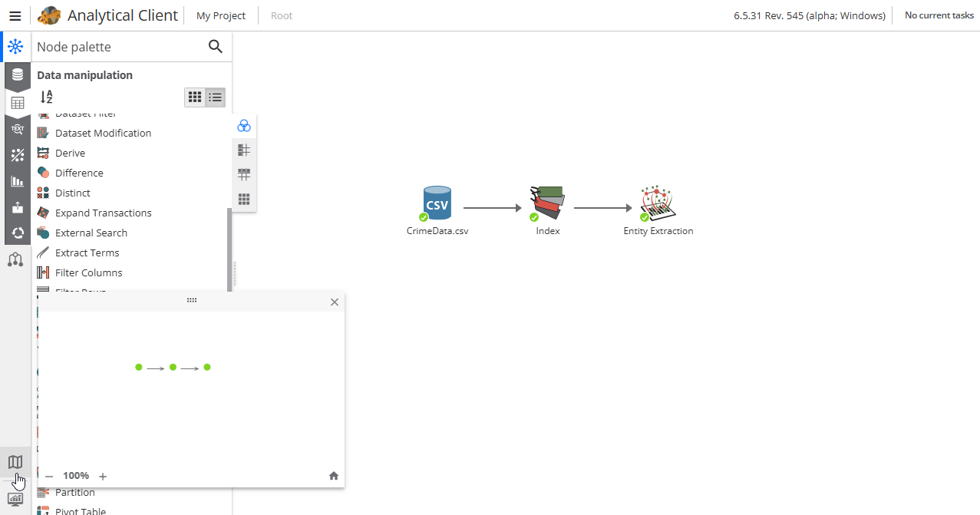Zoom out with the minus button

tap(49, 476)
